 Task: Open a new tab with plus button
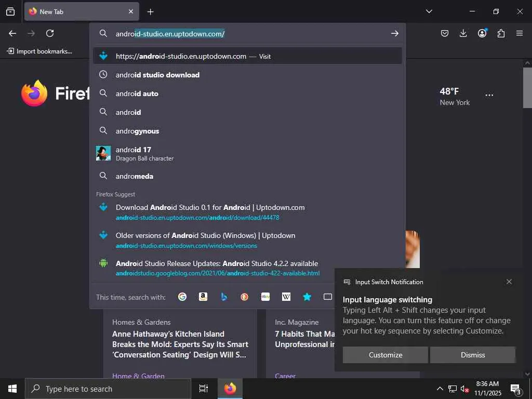(x=150, y=12)
